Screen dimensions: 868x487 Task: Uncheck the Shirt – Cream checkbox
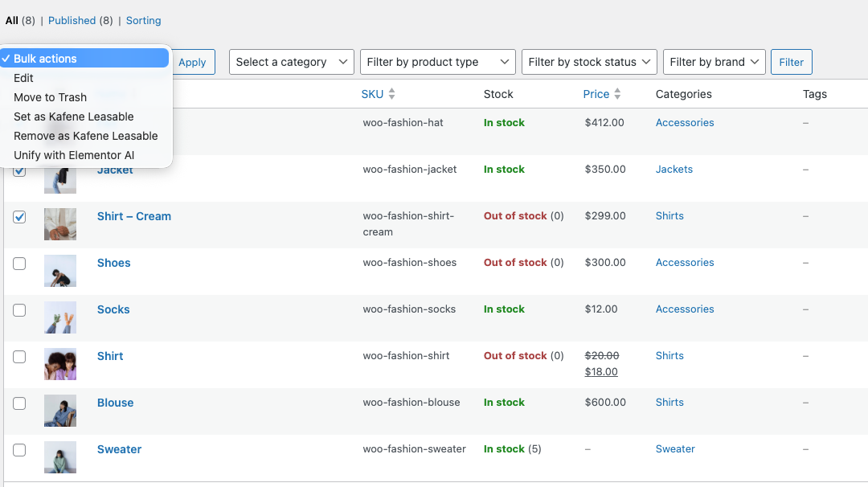tap(19, 217)
